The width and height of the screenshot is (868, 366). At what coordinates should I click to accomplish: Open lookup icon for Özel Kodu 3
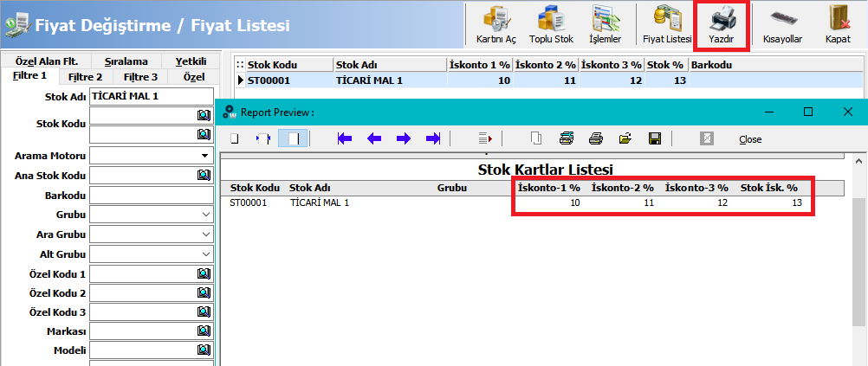click(204, 311)
